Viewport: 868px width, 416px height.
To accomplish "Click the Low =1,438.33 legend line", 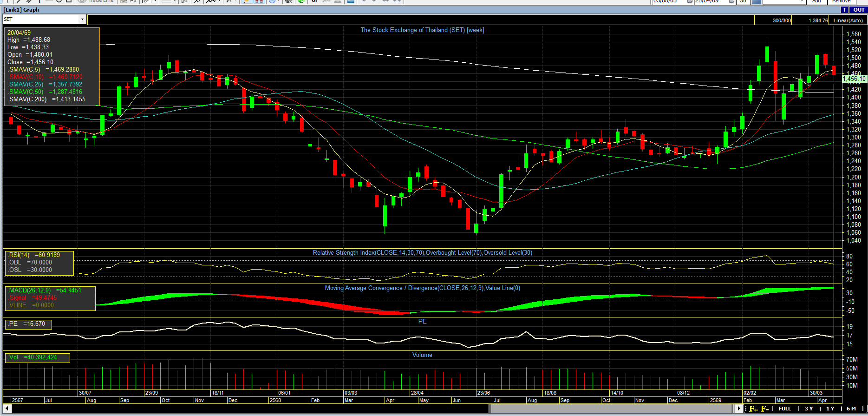I will tap(28, 47).
